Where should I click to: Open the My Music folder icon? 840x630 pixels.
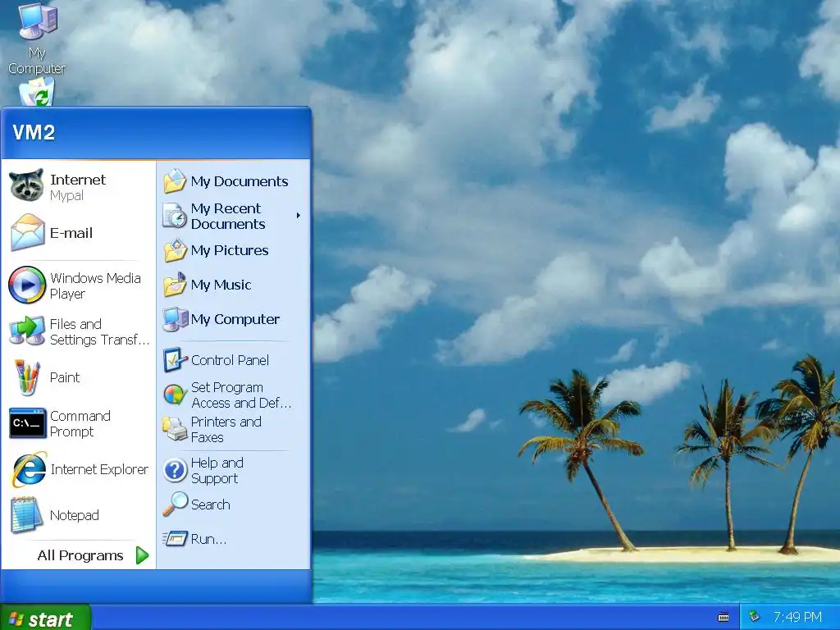175,285
